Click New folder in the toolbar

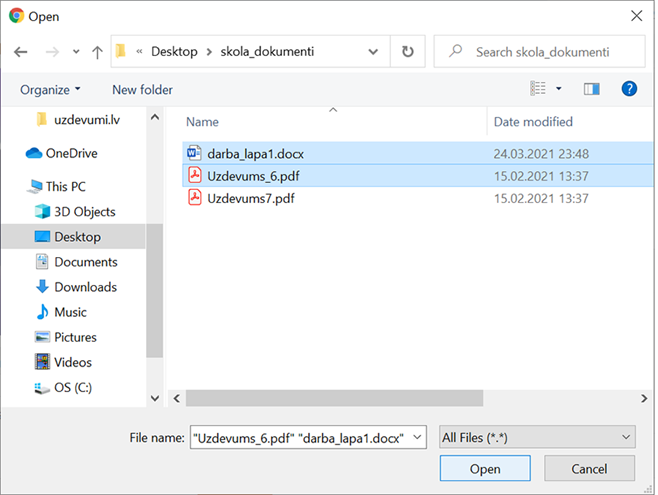142,90
